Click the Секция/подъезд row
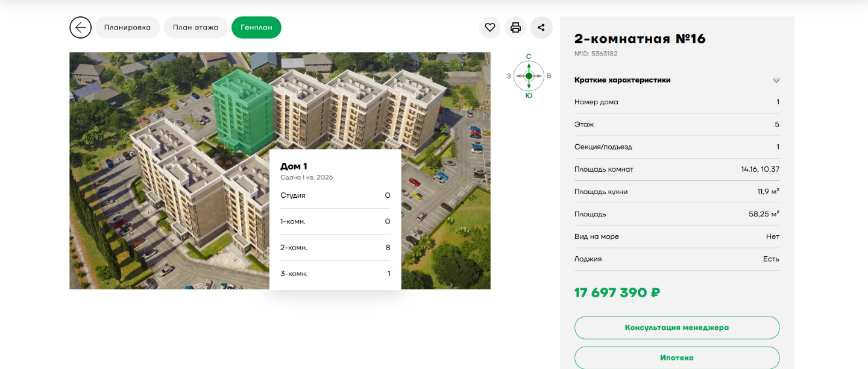This screenshot has width=868, height=369. [677, 147]
